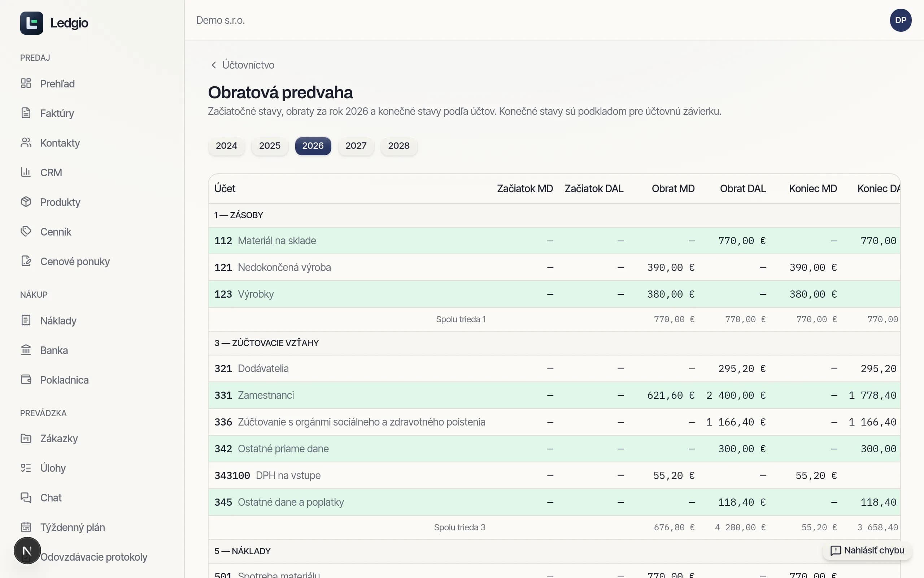
Task: Click the Začiatok DAL column header
Action: [x=594, y=189]
